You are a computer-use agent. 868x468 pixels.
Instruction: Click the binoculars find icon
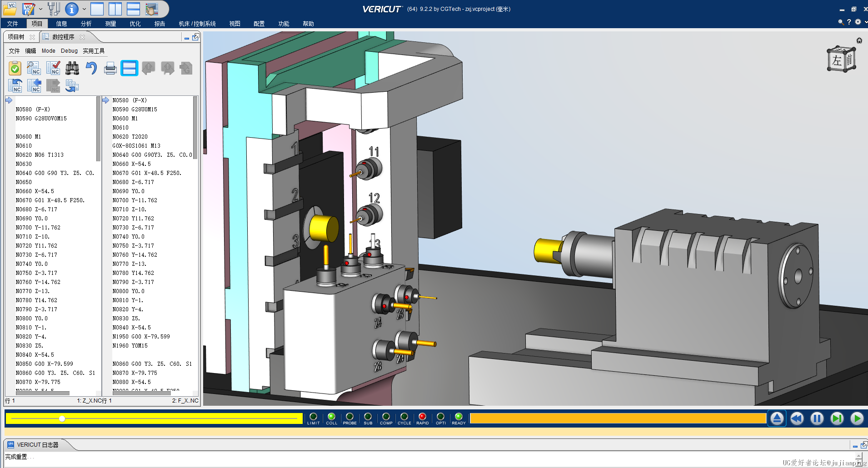72,68
